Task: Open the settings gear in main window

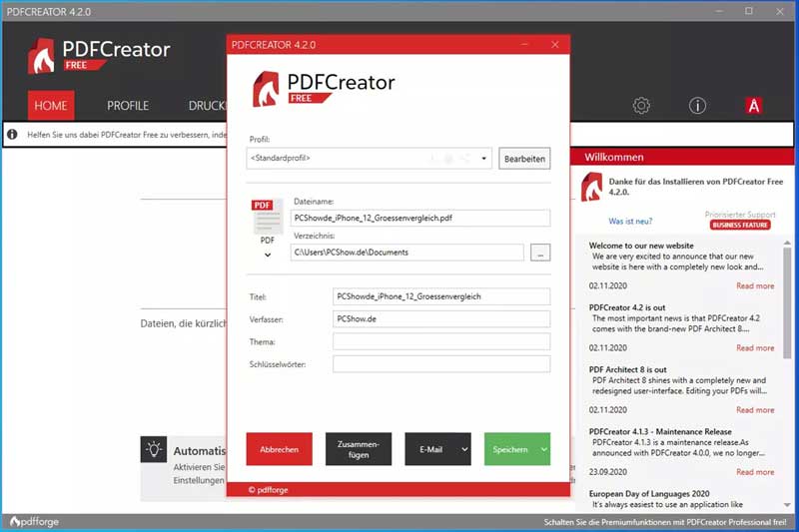Action: coord(641,106)
